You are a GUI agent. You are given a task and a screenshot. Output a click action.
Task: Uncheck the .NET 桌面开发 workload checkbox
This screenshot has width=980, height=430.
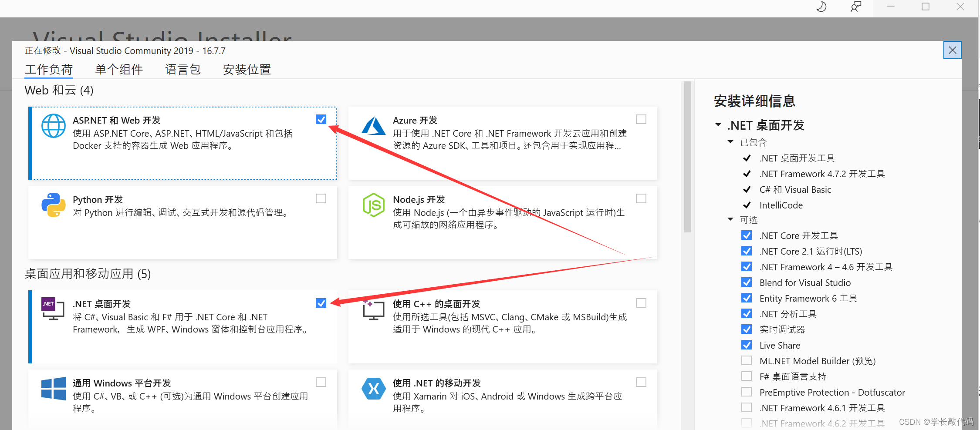321,303
